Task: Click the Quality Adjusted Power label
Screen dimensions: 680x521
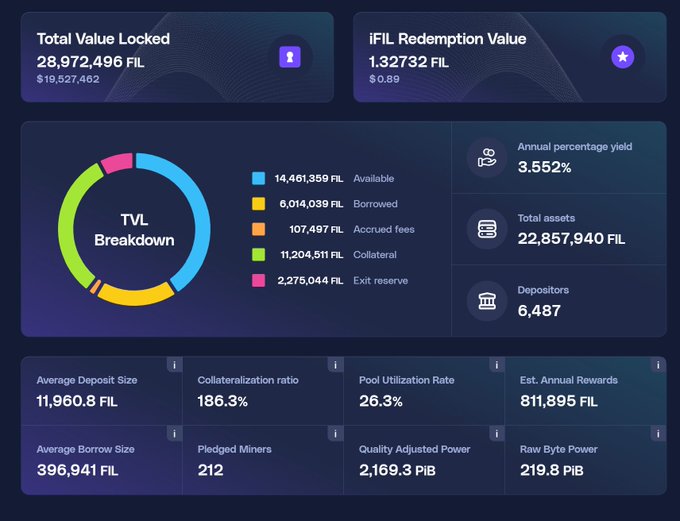Action: (x=415, y=449)
